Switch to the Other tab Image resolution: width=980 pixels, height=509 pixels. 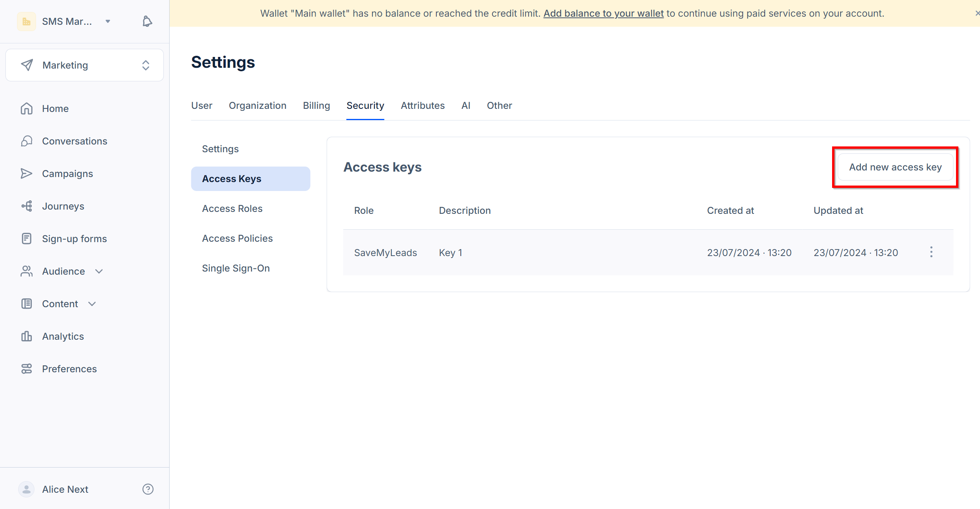(x=499, y=106)
